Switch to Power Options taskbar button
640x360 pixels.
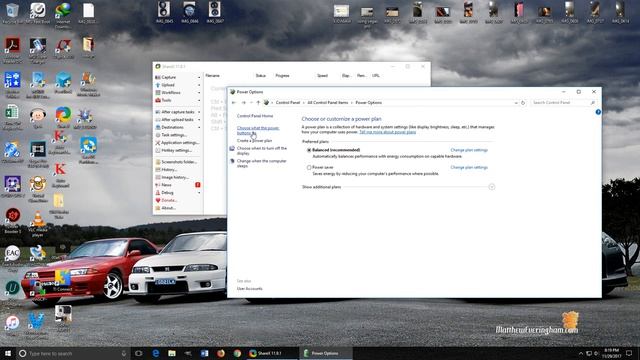tap(326, 353)
